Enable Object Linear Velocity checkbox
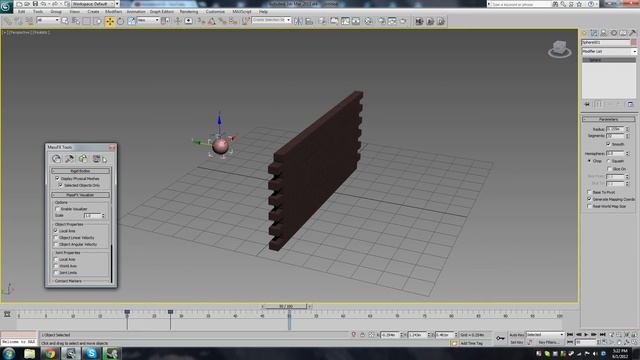Viewport: 640px width, 360px height. click(x=56, y=238)
